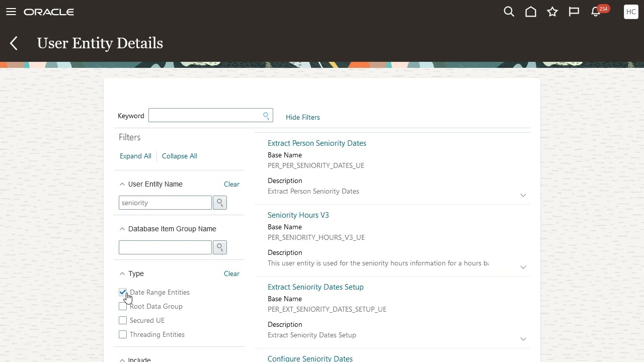Expand the Extract Seniority Dates Setup row details
The width and height of the screenshot is (644, 362).
point(523,339)
